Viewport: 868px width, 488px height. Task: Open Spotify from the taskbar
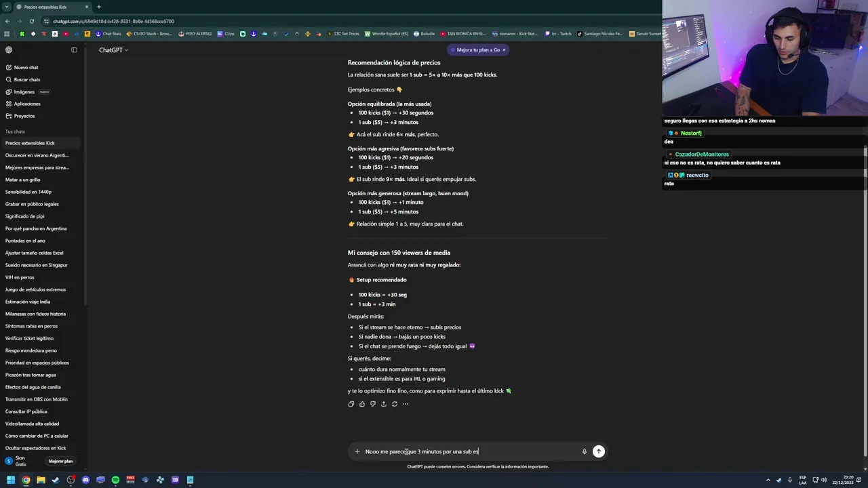pos(115,480)
